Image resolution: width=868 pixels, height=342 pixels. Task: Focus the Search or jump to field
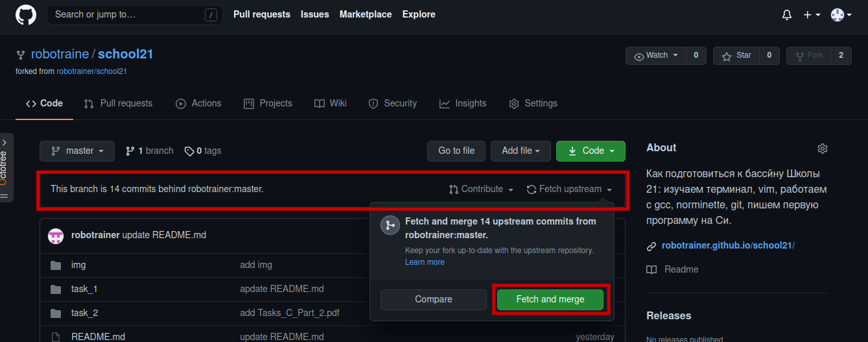tap(135, 15)
